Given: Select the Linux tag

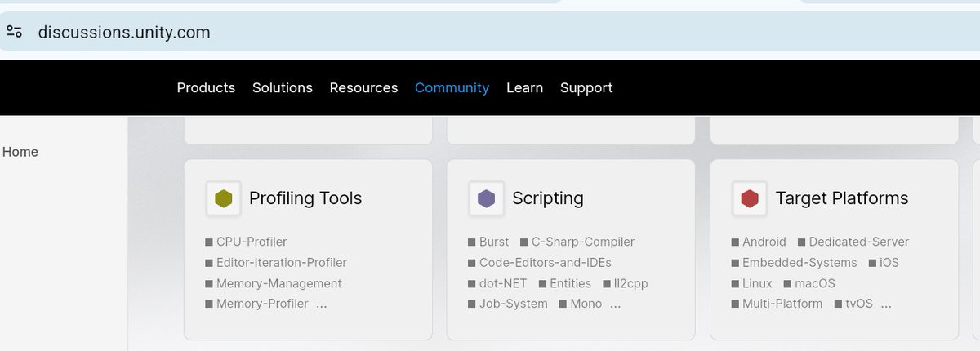Looking at the screenshot, I should click(751, 284).
